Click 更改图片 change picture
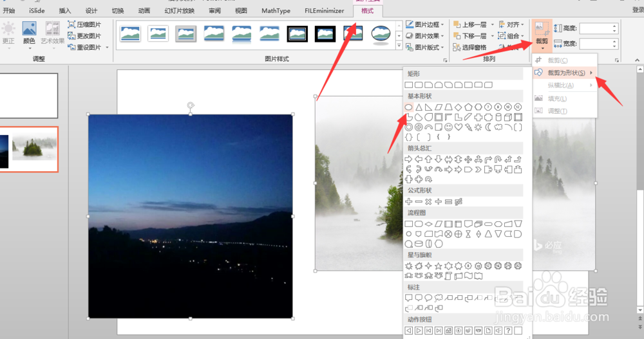The image size is (644, 339). (84, 36)
